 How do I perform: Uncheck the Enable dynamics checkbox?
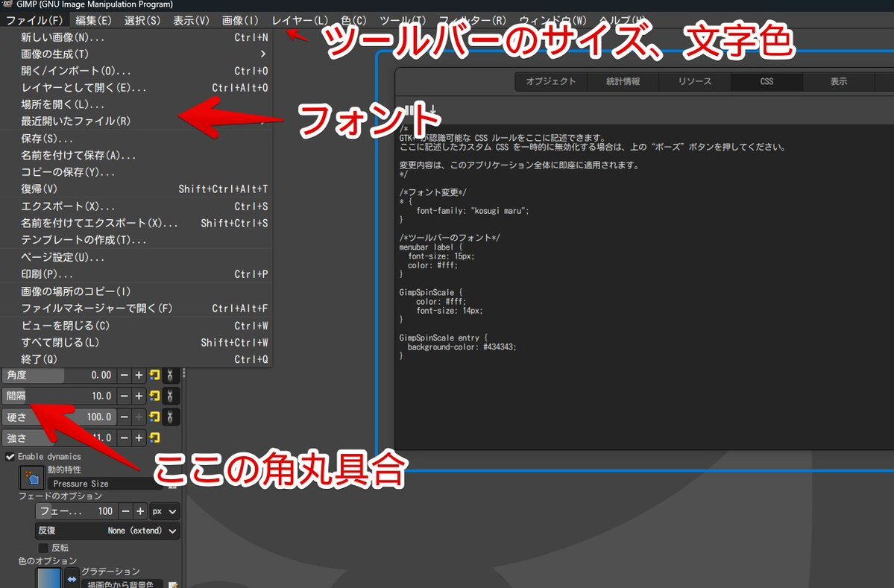click(10, 456)
